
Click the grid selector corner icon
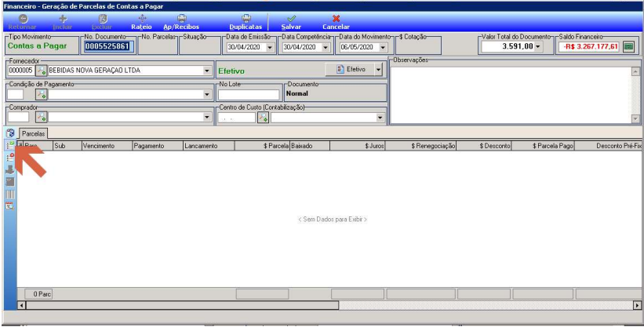20,145
